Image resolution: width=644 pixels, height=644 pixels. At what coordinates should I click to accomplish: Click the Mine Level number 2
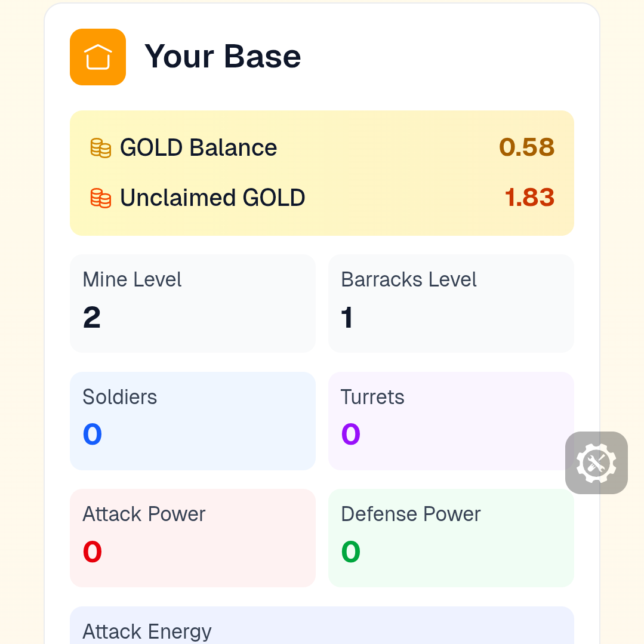pyautogui.click(x=92, y=318)
